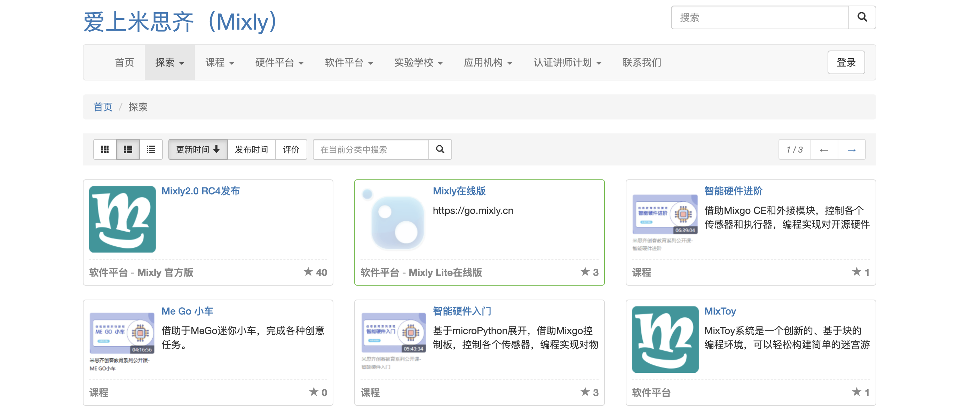Open the 首页 nav item
This screenshot has height=418, width=980.
coord(124,62)
